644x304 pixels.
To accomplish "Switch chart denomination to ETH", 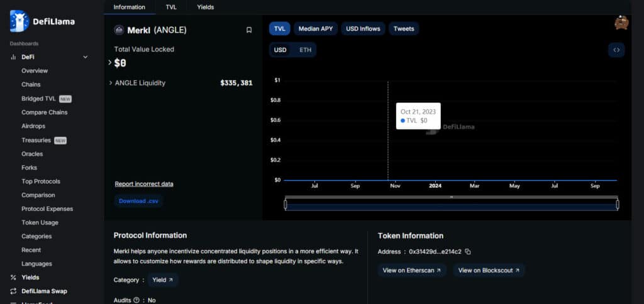I will click(x=305, y=50).
